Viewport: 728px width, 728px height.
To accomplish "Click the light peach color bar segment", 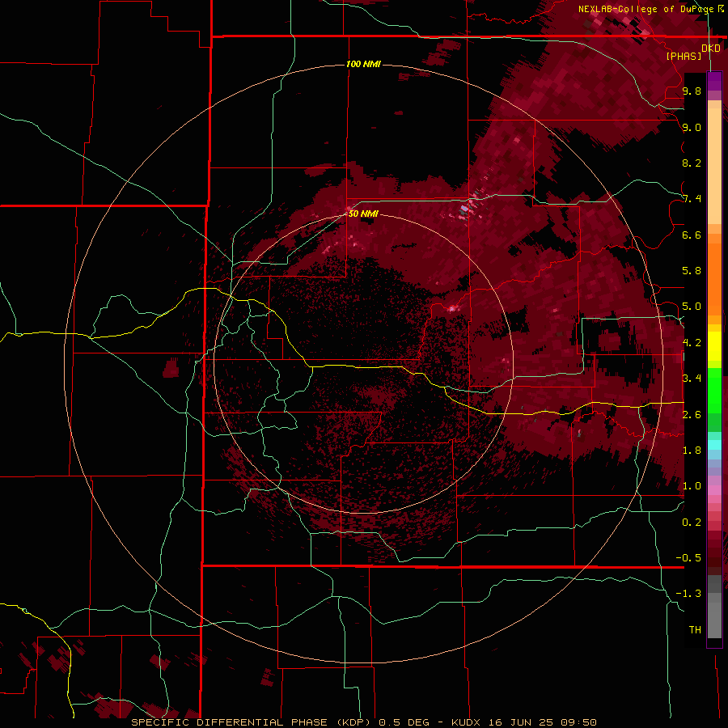I will 714,166.
